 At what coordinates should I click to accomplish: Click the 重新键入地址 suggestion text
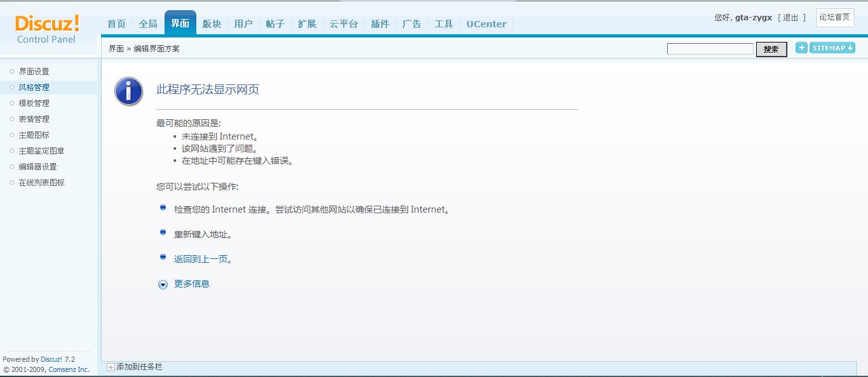click(x=203, y=234)
